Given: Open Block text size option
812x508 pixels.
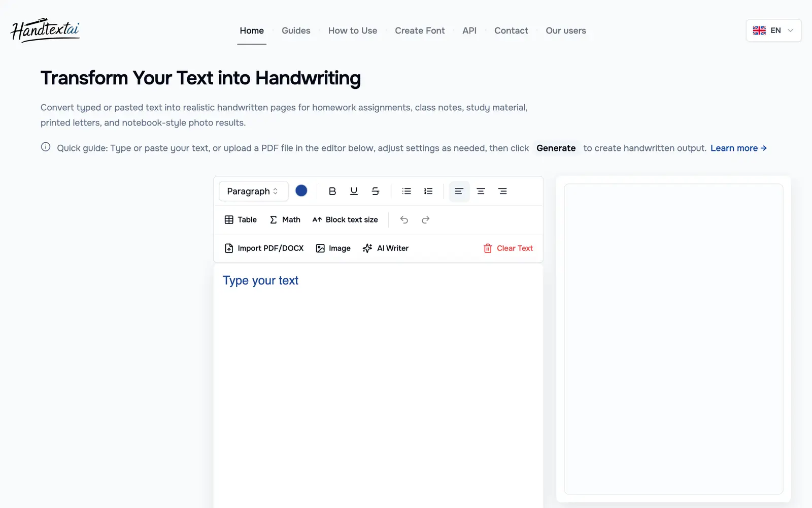Looking at the screenshot, I should (345, 219).
